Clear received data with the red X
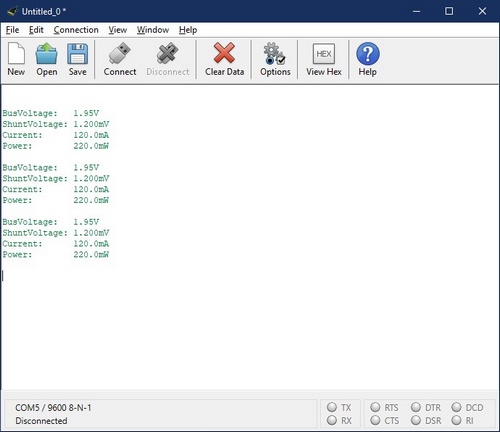This screenshot has height=432, width=500. [224, 53]
